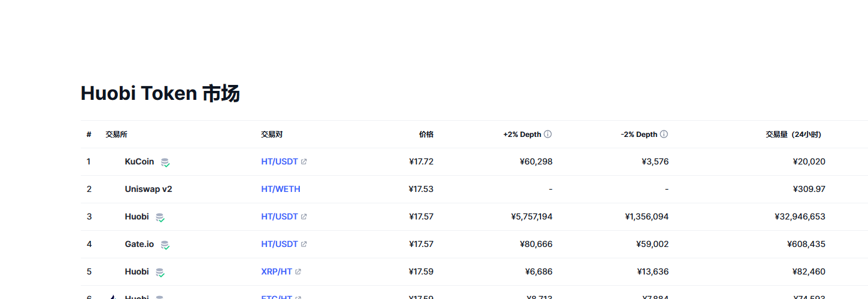Click rank number 4 in the Gate.io row
Image resolution: width=868 pixels, height=299 pixels.
(x=89, y=244)
